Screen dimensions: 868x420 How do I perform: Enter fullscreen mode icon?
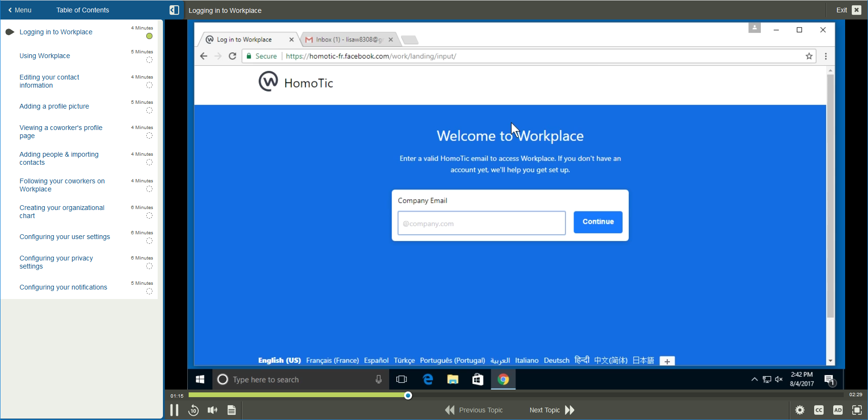[857, 410]
